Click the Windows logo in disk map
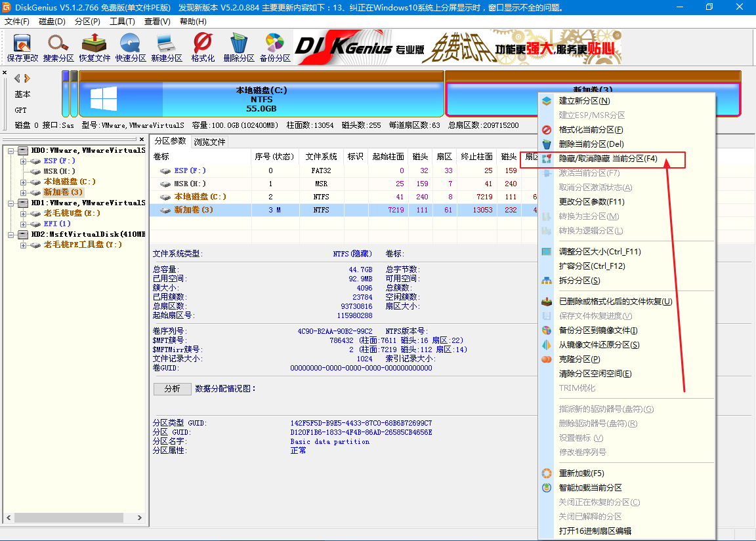The image size is (756, 541). 104,99
